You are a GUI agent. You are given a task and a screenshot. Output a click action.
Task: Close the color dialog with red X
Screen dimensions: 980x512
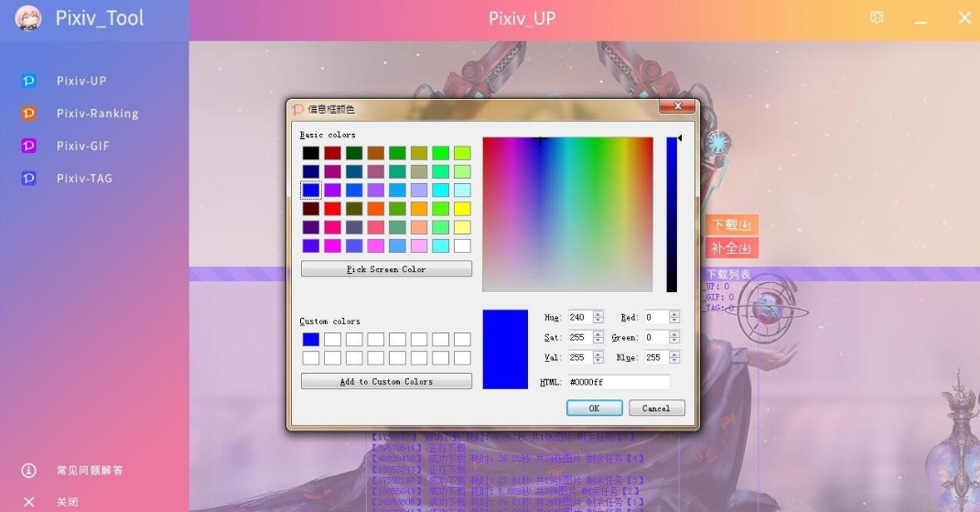coord(677,106)
